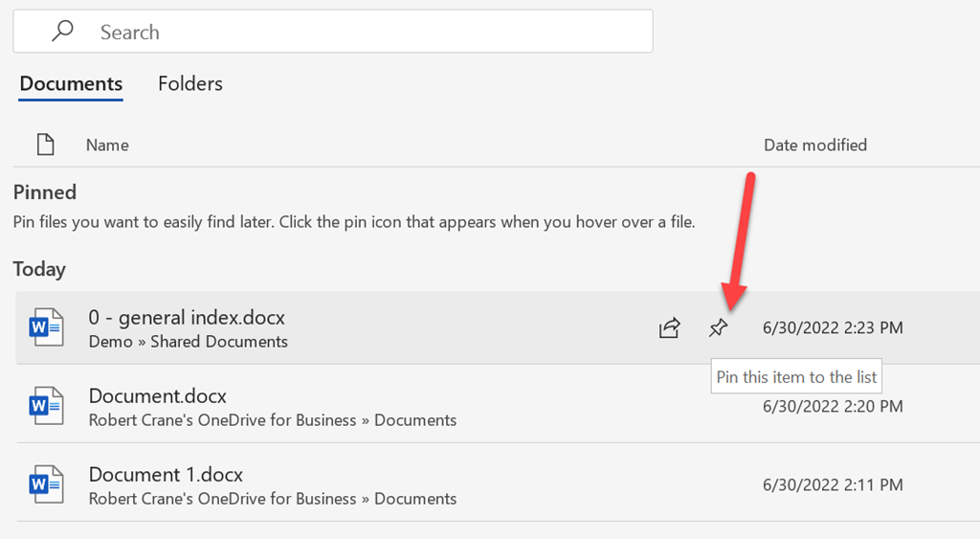The height and width of the screenshot is (539, 980).
Task: Share the 0 - general index.docx file
Action: pyautogui.click(x=669, y=328)
